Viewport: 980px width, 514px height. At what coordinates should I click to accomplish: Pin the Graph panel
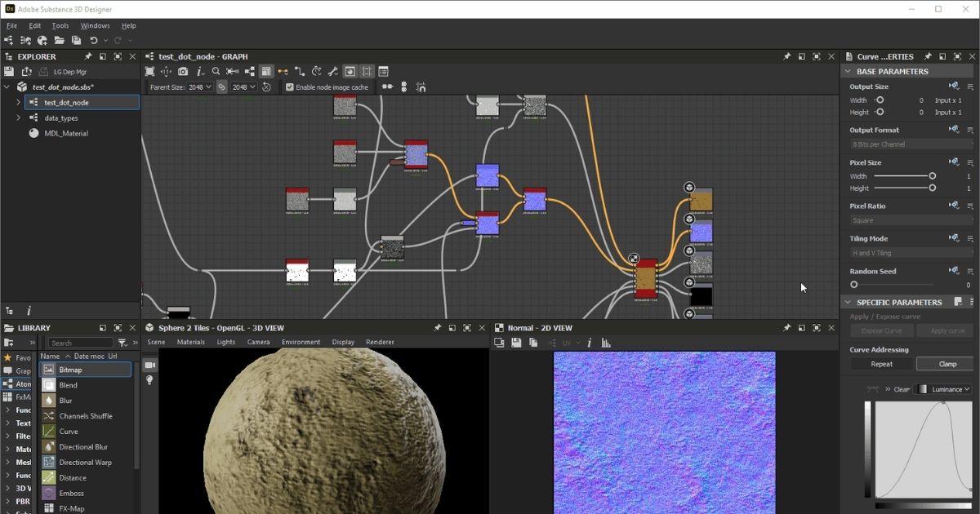pos(786,57)
